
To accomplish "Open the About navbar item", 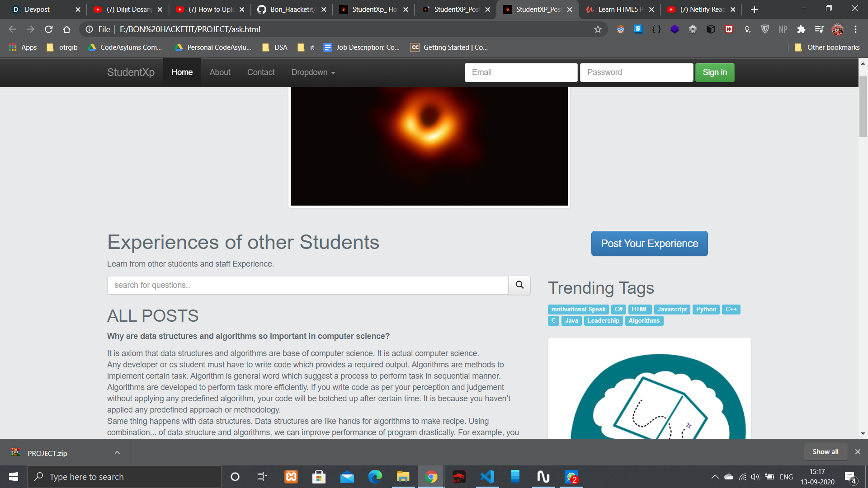I will point(220,72).
